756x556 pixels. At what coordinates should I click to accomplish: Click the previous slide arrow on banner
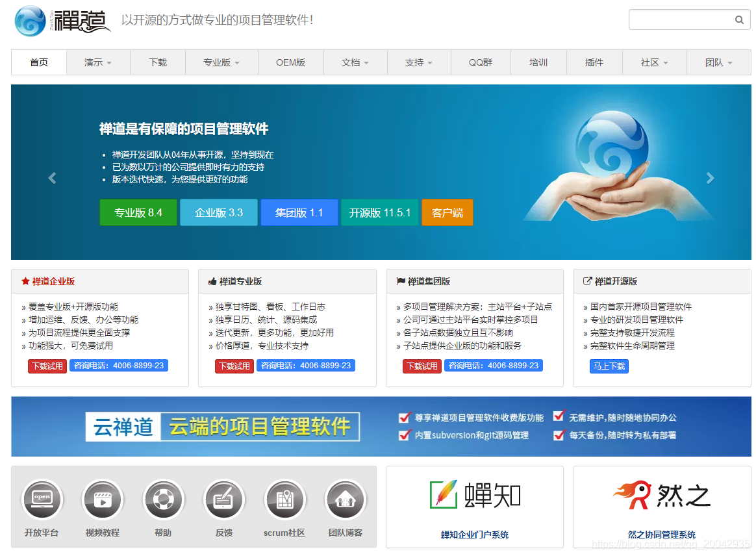click(52, 178)
